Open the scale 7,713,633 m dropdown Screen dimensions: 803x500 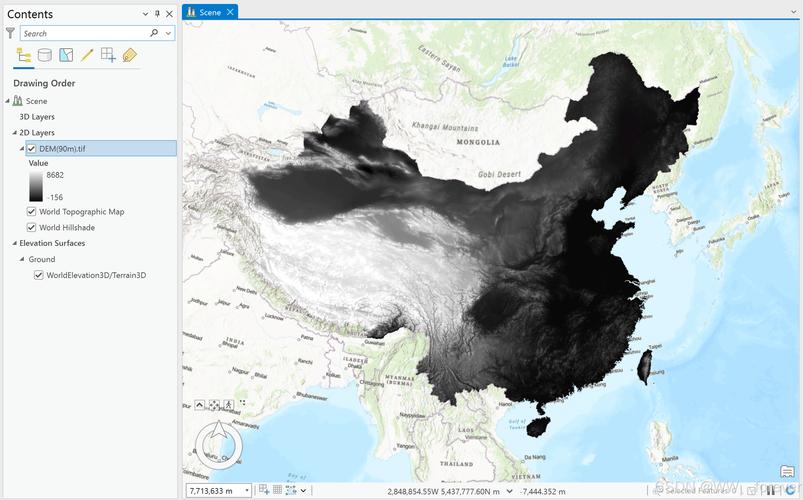tap(247, 491)
